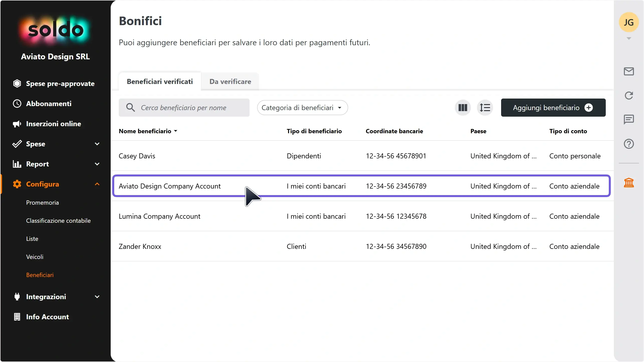The height and width of the screenshot is (362, 644).
Task: Click the Tipo di beneficiario column header
Action: (314, 131)
